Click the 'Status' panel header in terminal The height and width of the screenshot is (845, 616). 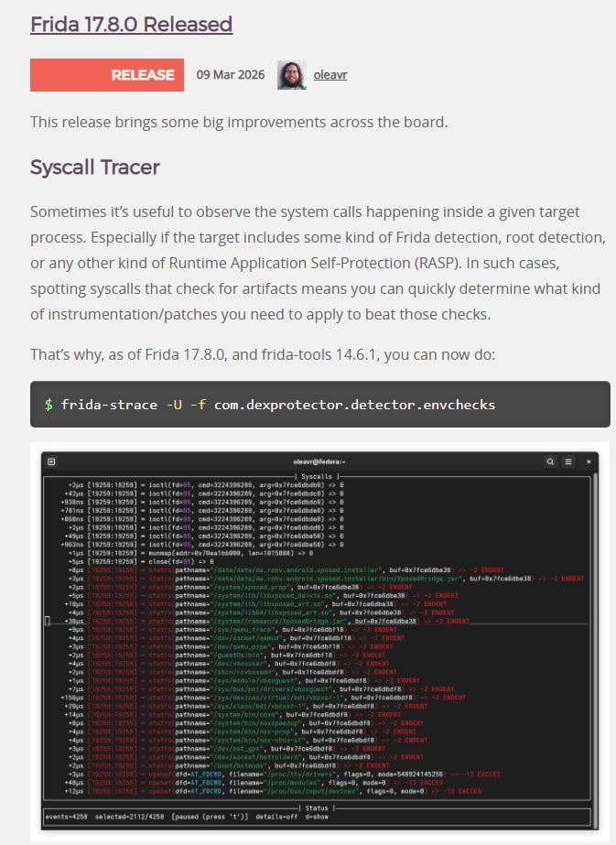coord(317,807)
